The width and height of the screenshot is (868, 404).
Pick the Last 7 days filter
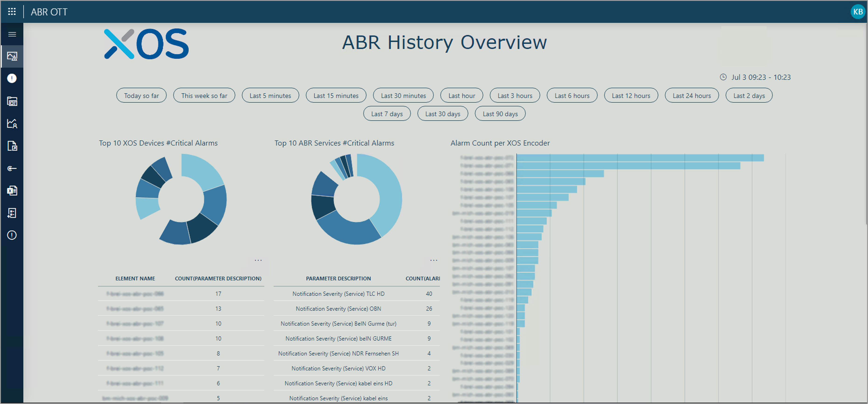(387, 114)
